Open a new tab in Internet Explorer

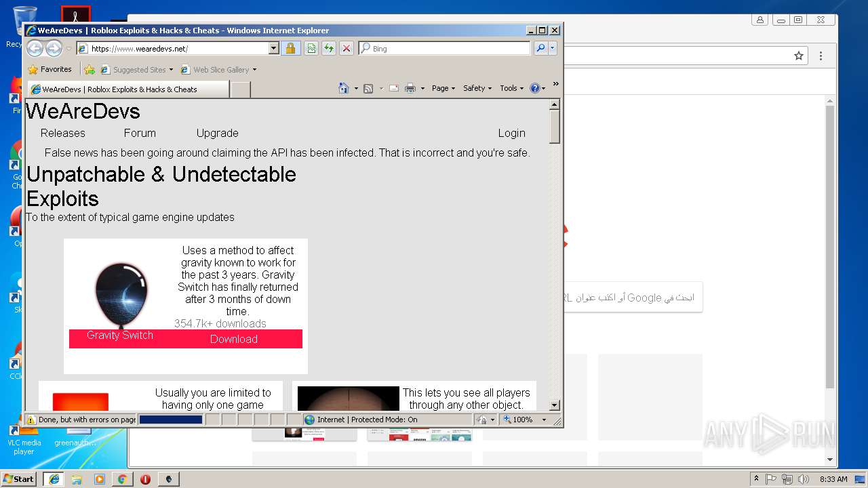(x=241, y=89)
